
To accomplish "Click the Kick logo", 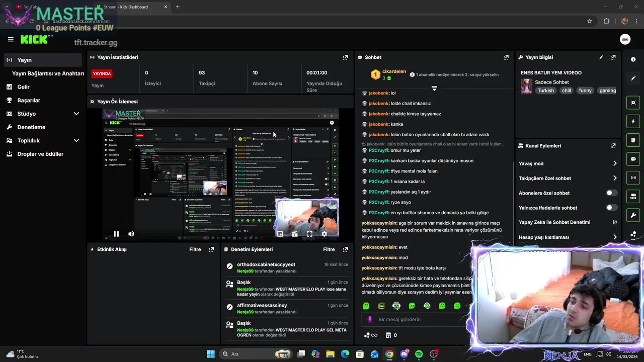I will (x=34, y=39).
